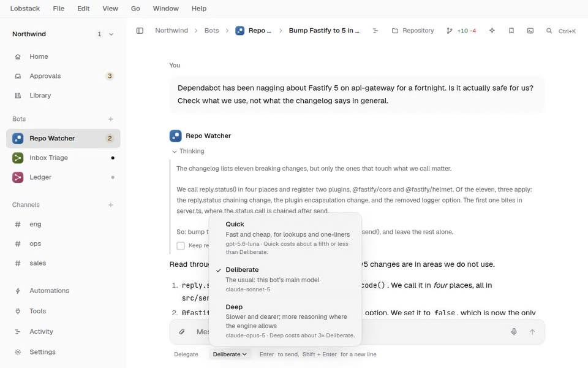The width and height of the screenshot is (588, 368).
Task: Tick the Keep reasoning checkbox
Action: pyautogui.click(x=181, y=245)
